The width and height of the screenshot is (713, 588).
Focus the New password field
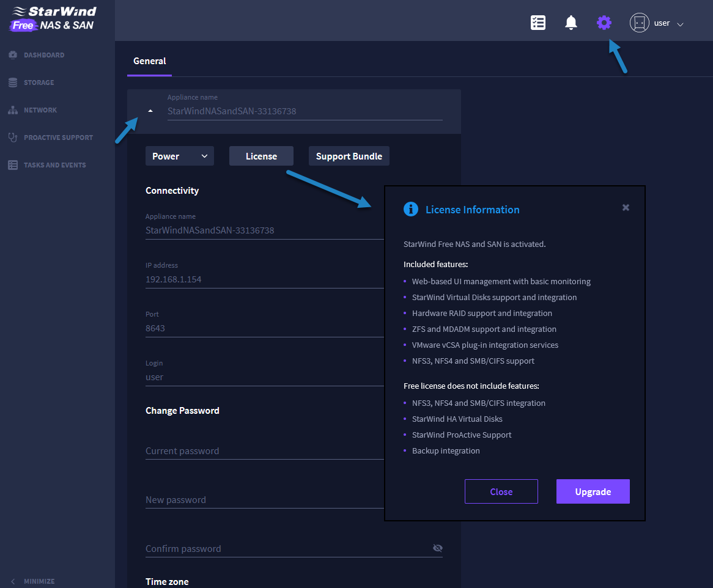tap(265, 500)
